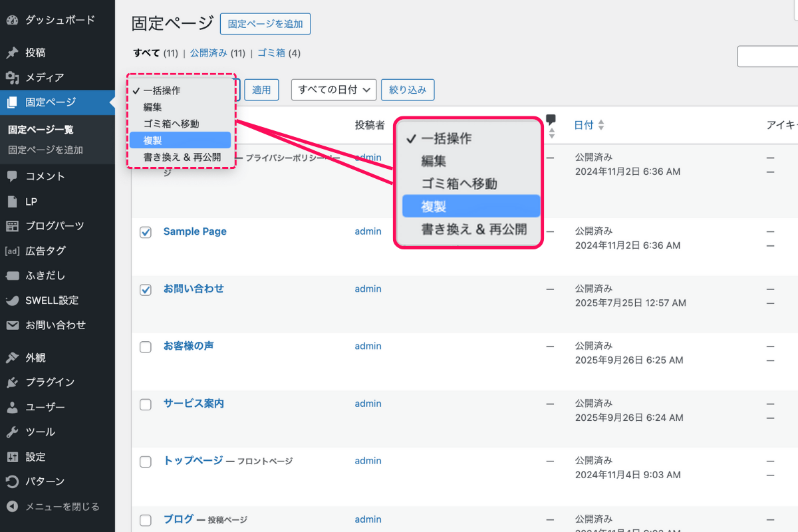Click the search input field at top right
Screen dimensions: 798x532
point(768,57)
